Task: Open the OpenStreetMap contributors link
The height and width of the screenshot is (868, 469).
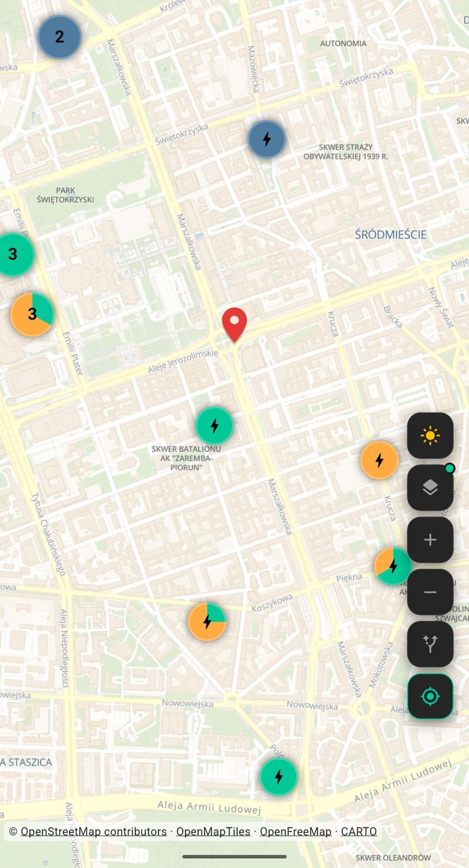Action: 94,832
